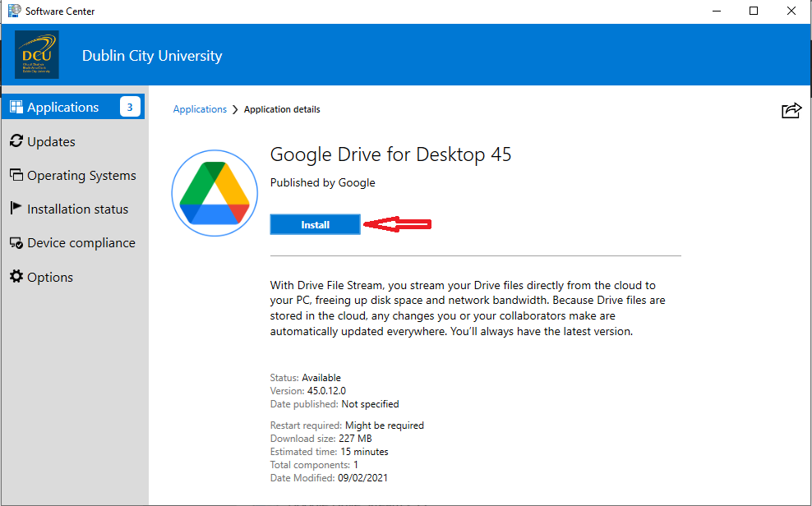The width and height of the screenshot is (812, 506).
Task: Click the DCU university logo
Action: pyautogui.click(x=37, y=55)
